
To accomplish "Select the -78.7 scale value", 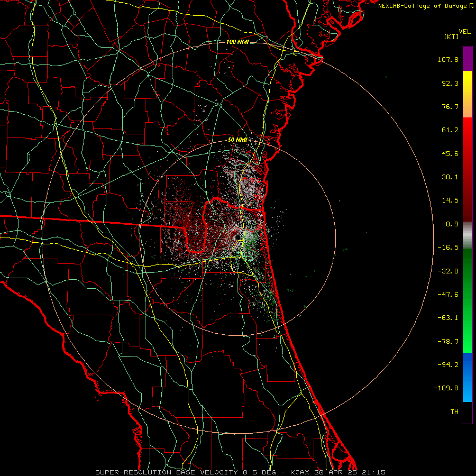I will coord(448,342).
